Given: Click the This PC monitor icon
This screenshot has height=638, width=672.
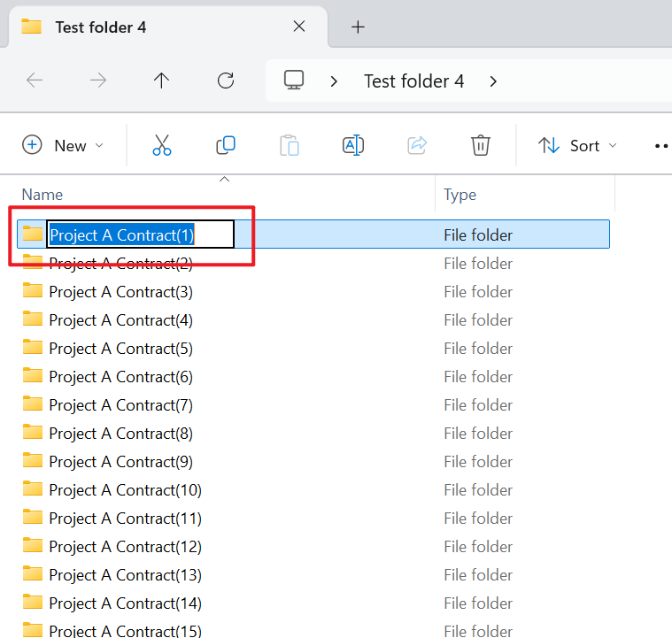Looking at the screenshot, I should point(294,81).
